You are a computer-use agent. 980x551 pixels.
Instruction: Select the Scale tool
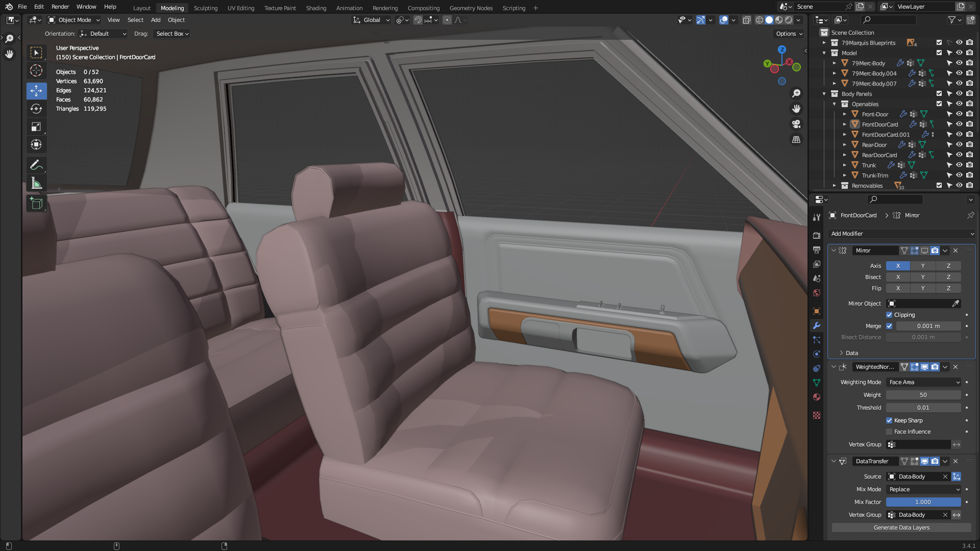click(36, 127)
